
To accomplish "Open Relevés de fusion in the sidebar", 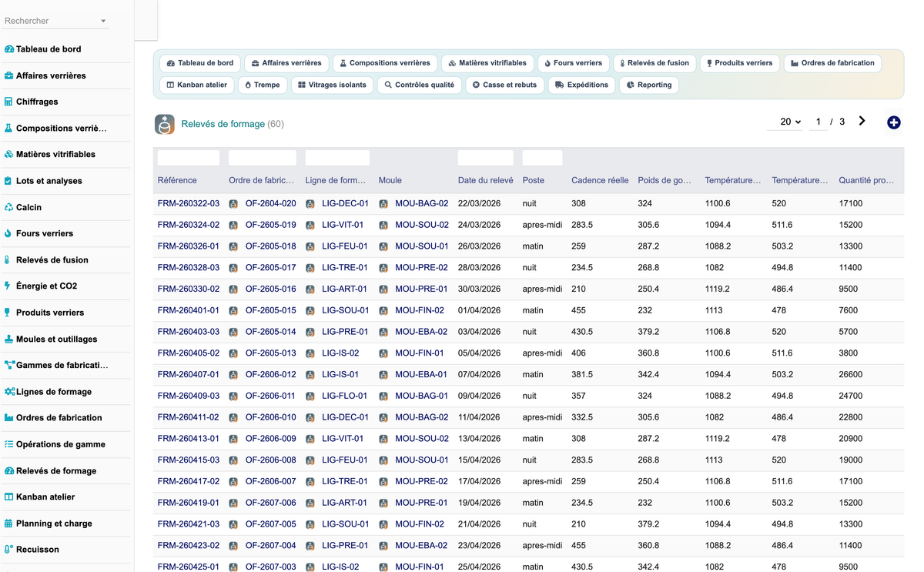I will 52,260.
